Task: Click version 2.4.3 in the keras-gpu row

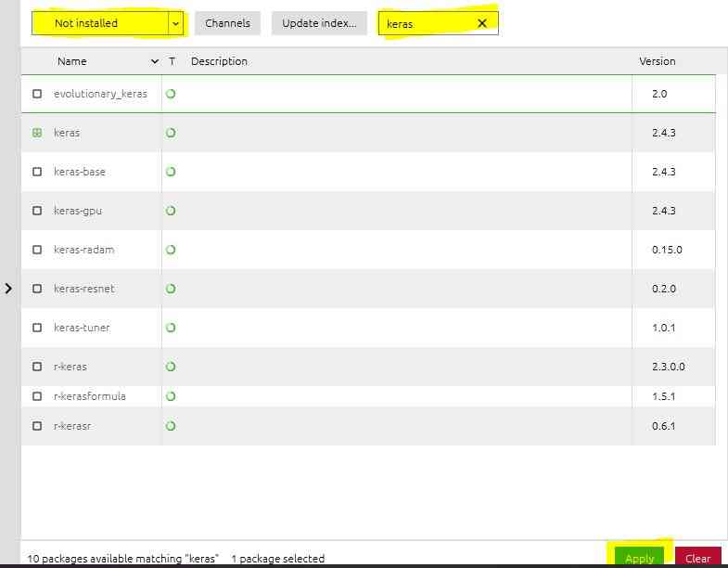Action: tap(663, 211)
